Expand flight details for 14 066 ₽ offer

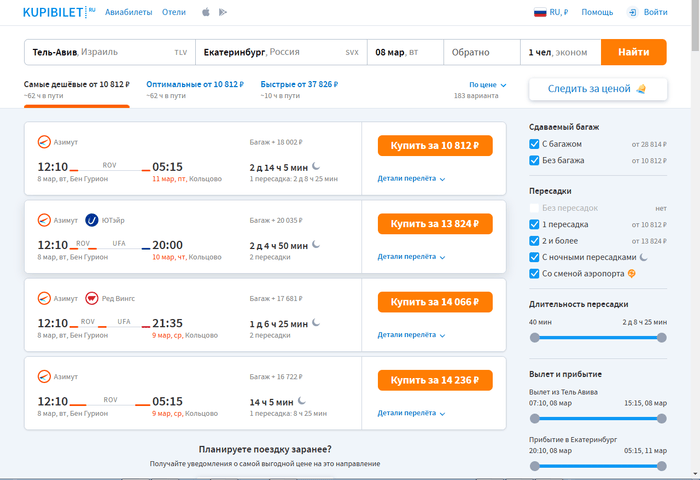411,335
